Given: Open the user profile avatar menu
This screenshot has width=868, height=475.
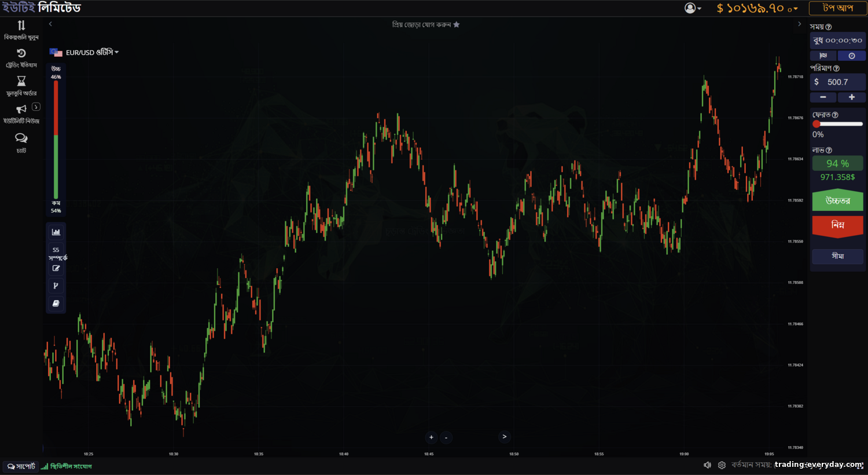Looking at the screenshot, I should coord(693,8).
